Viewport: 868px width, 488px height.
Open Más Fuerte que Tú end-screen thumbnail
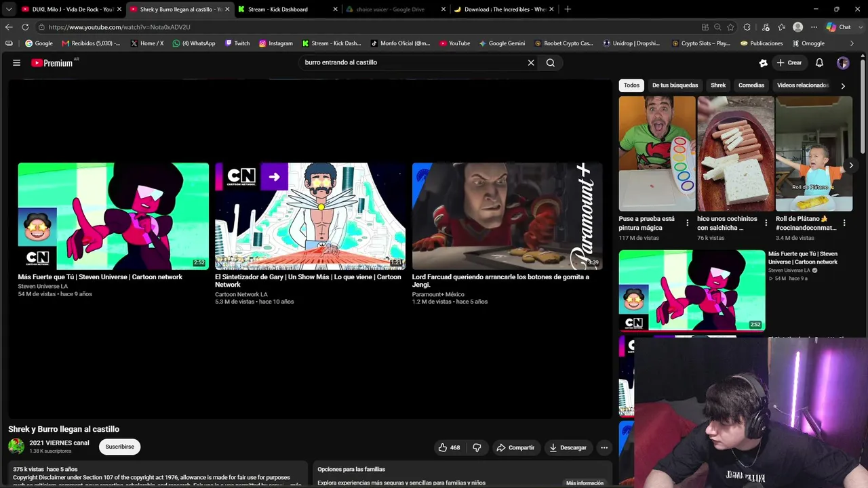(113, 216)
